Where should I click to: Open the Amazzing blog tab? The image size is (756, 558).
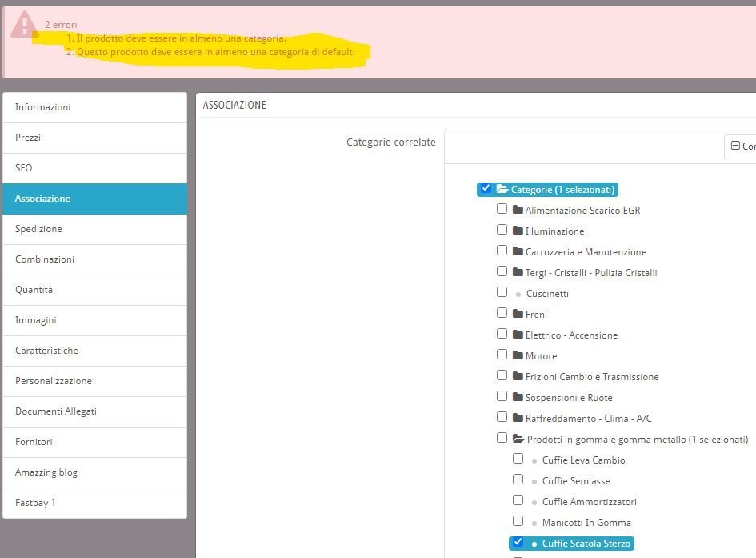pos(94,472)
